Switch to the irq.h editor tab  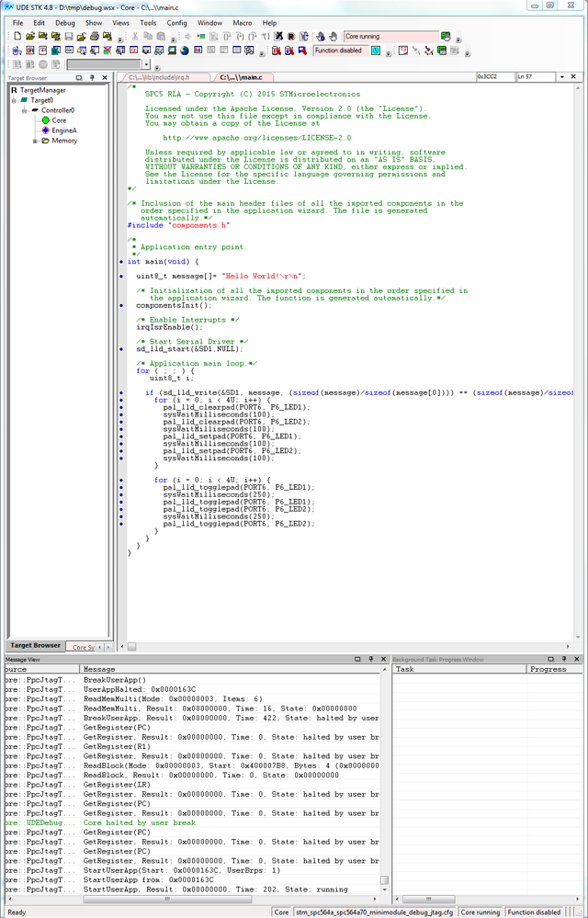pyautogui.click(x=164, y=77)
